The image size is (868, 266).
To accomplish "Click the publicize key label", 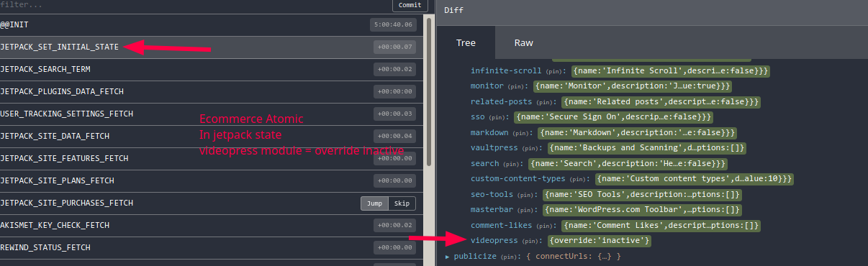I will pos(475,257).
